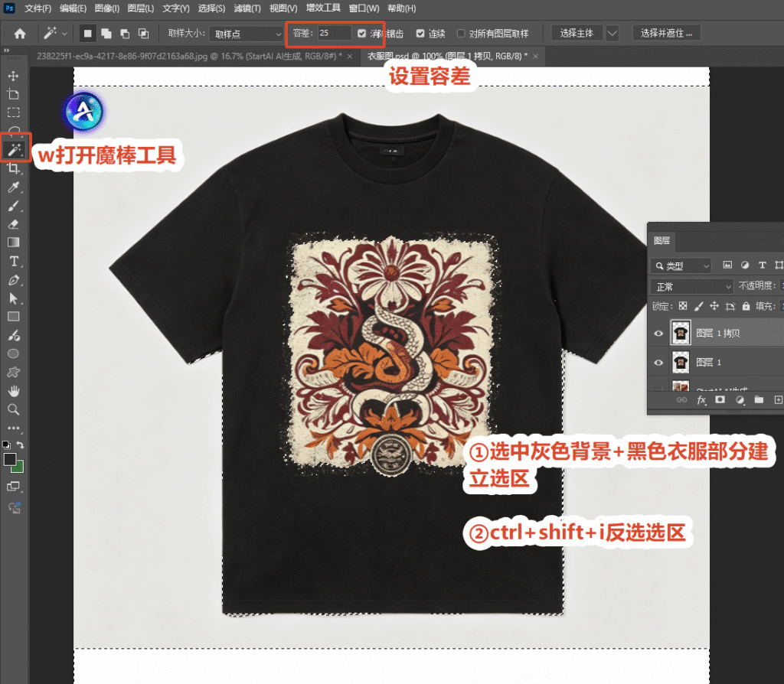Open the 类型 layer filter dropdown
784x684 pixels.
pyautogui.click(x=681, y=265)
